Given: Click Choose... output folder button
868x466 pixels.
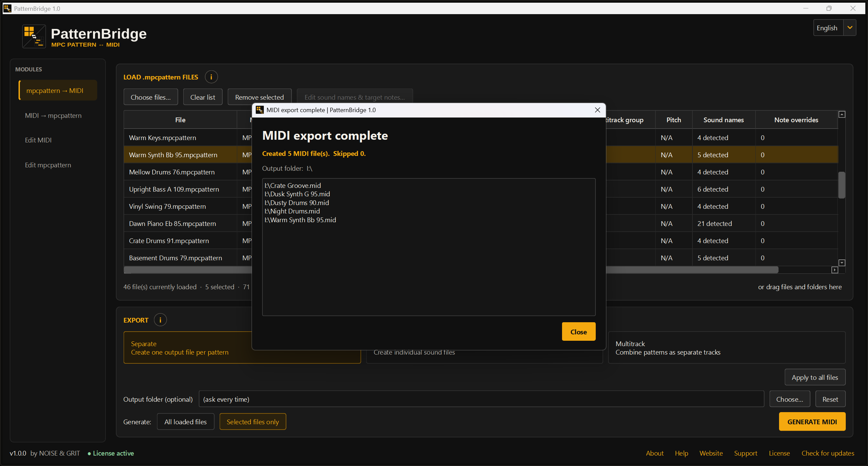Looking at the screenshot, I should pyautogui.click(x=789, y=399).
